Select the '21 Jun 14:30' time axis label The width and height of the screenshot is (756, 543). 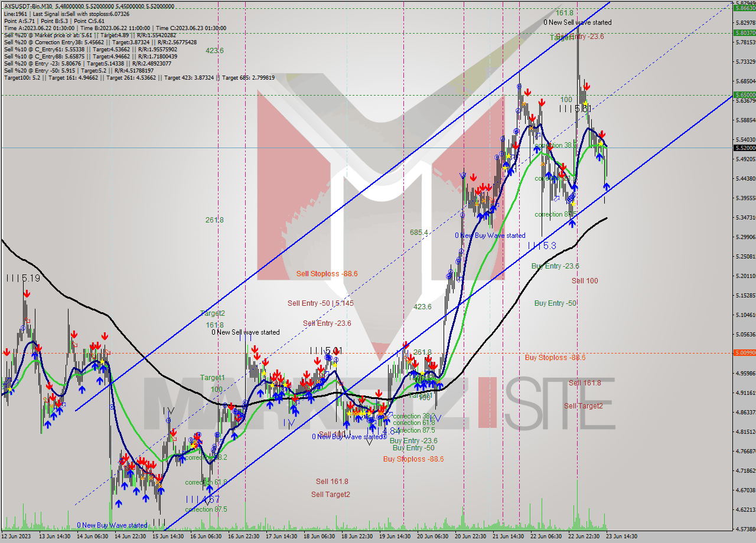508,537
